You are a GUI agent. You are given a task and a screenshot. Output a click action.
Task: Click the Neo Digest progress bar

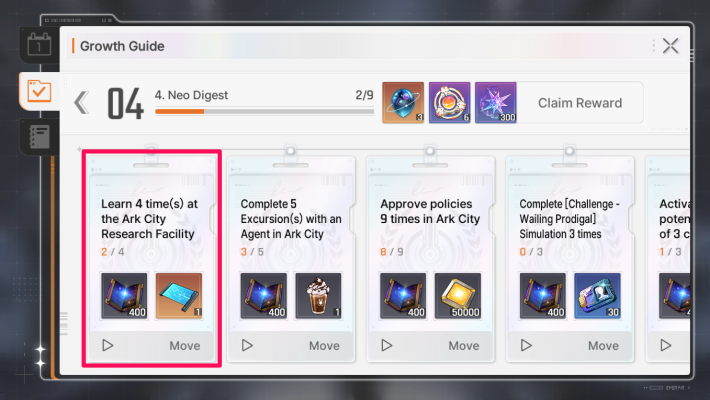coord(264,111)
